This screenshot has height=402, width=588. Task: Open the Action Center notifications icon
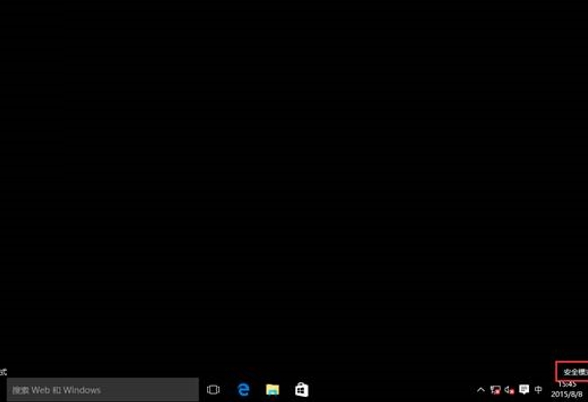[524, 390]
